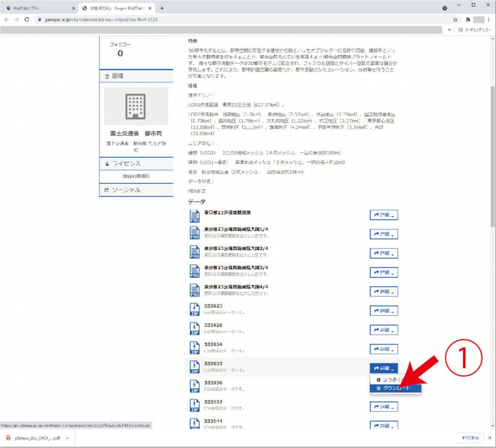This screenshot has width=496, height=448.
Task: Reload the current page
Action: tap(27, 19)
